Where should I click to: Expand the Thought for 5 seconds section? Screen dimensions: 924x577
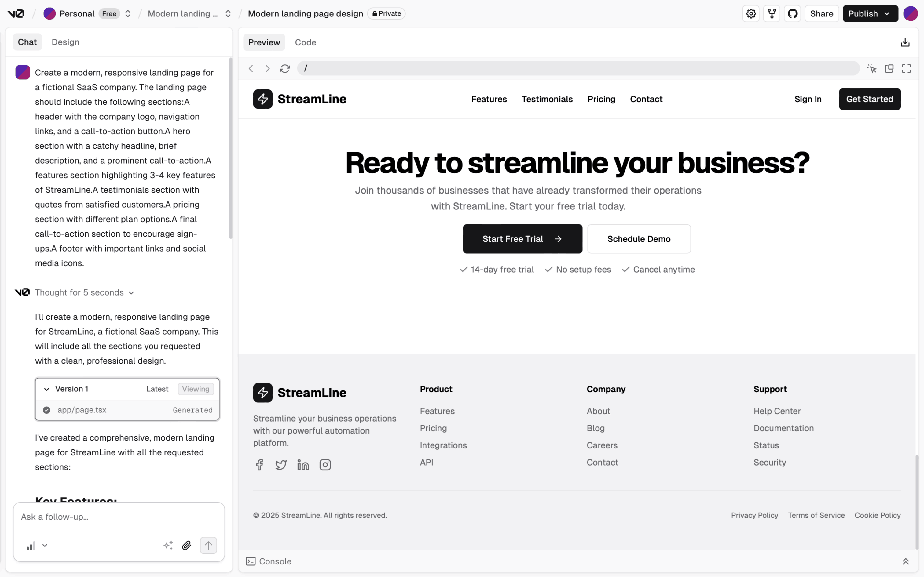(x=84, y=293)
